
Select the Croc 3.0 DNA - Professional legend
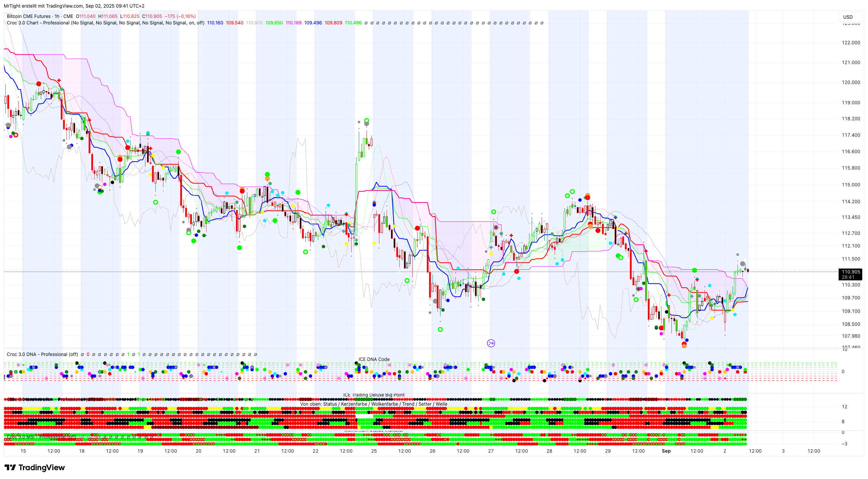pyautogui.click(x=42, y=354)
